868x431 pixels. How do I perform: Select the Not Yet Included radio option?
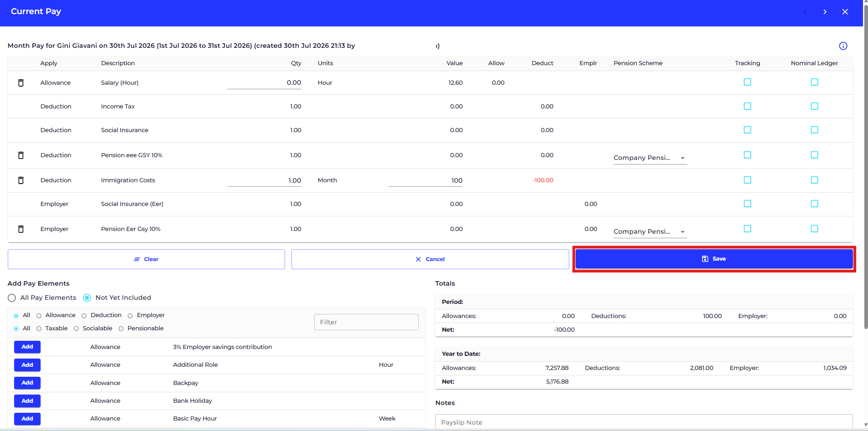pyautogui.click(x=87, y=298)
